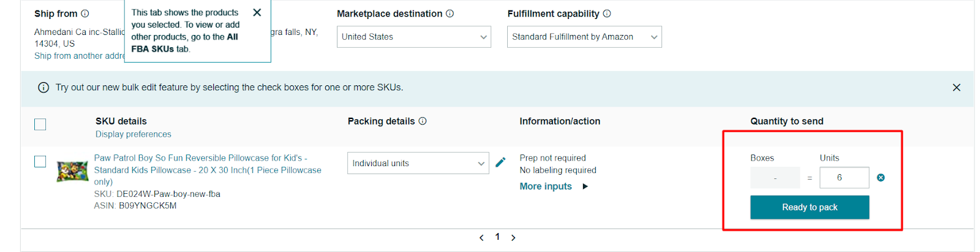Select the Paw Patrol pillowcase SKU checkbox
The height and width of the screenshot is (252, 980).
40,161
